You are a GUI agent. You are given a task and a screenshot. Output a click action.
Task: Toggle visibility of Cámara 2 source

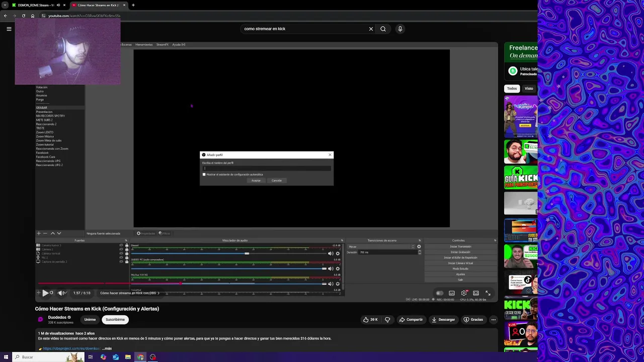[x=121, y=249]
